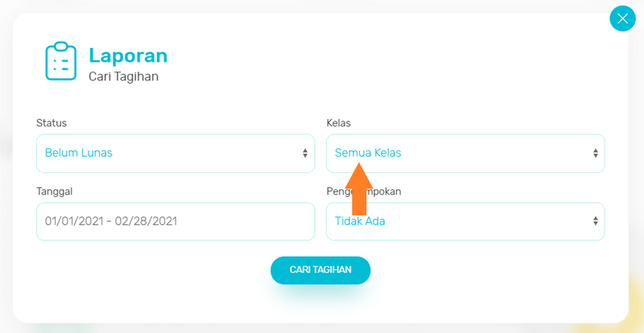Click the Tidak Ada selected value text
644x333 pixels.
(x=360, y=221)
